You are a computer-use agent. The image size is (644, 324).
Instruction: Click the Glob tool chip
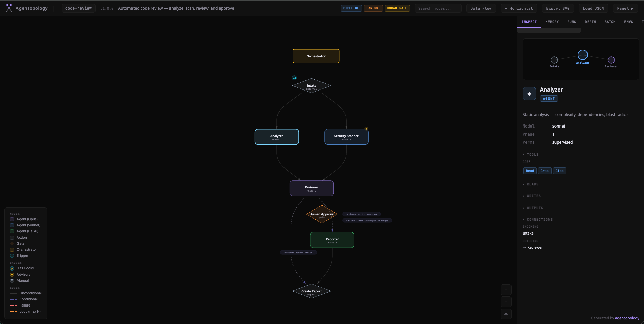click(x=560, y=171)
